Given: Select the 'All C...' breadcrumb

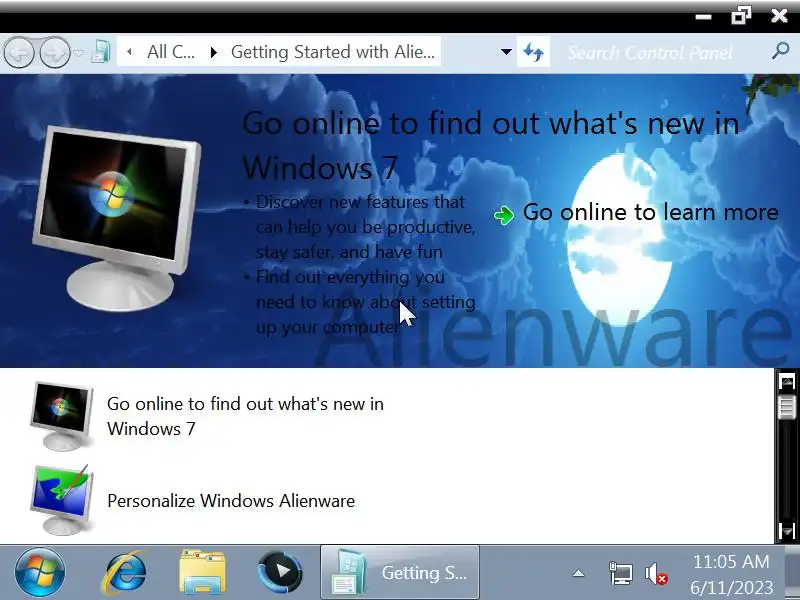Looking at the screenshot, I should pos(170,52).
